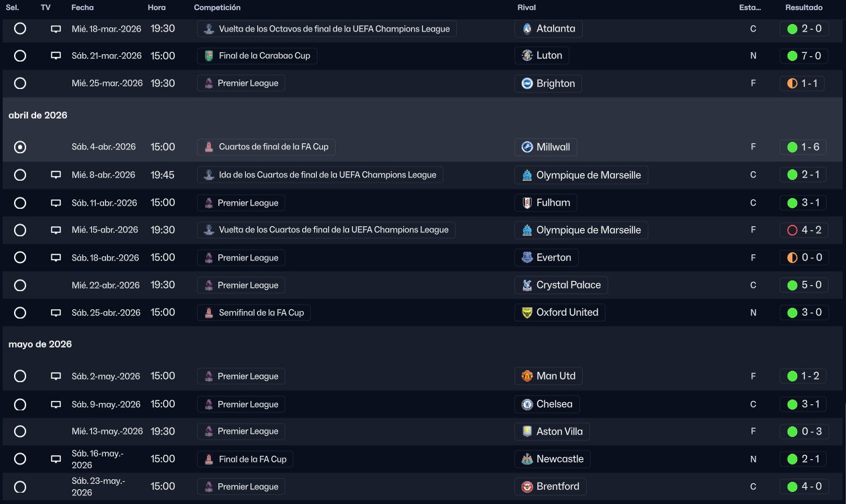Select the radio button for the Crystal Palace match
The image size is (846, 504).
point(20,285)
